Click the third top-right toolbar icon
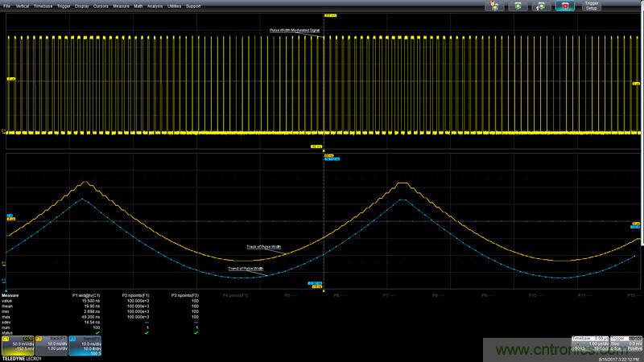This screenshot has width=644, height=362. [x=542, y=6]
